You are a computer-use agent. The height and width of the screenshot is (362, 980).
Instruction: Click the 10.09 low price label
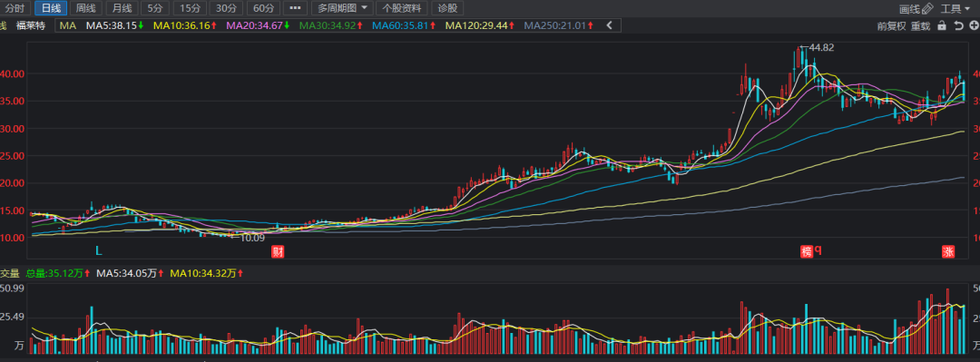[252, 238]
